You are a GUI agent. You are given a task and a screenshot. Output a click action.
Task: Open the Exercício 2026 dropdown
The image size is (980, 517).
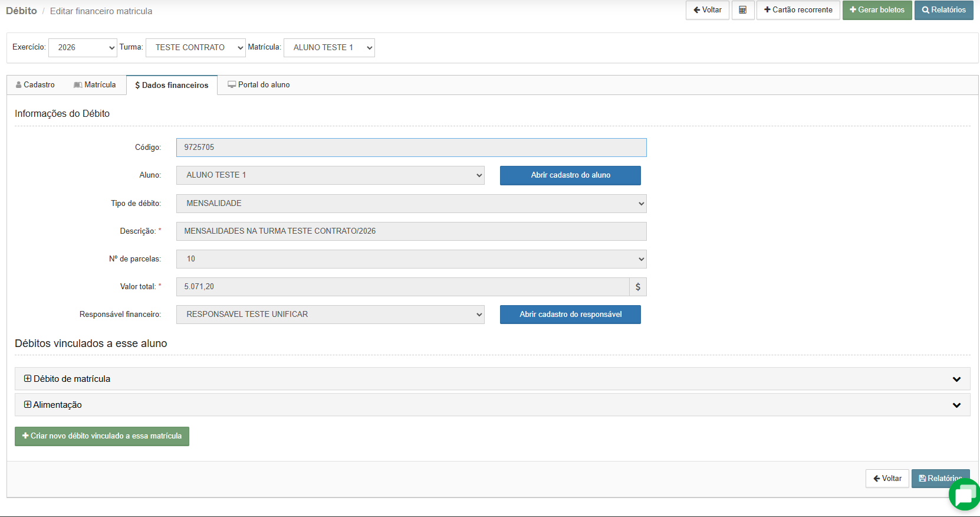pyautogui.click(x=83, y=48)
